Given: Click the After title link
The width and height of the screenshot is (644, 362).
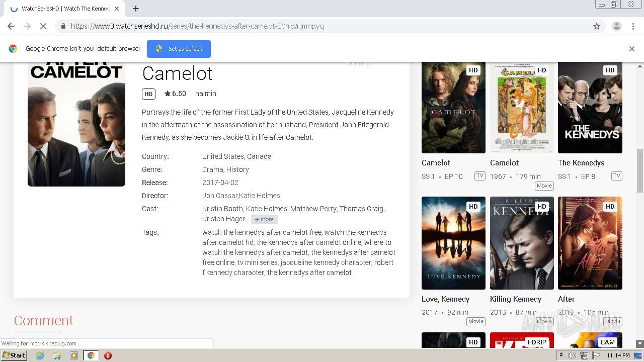Looking at the screenshot, I should (567, 299).
